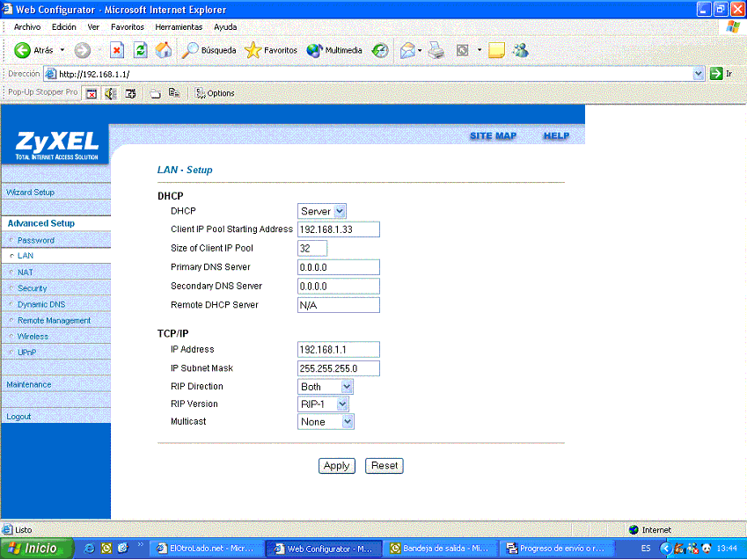The height and width of the screenshot is (560, 747).
Task: Open the Security sidebar link
Action: [33, 288]
